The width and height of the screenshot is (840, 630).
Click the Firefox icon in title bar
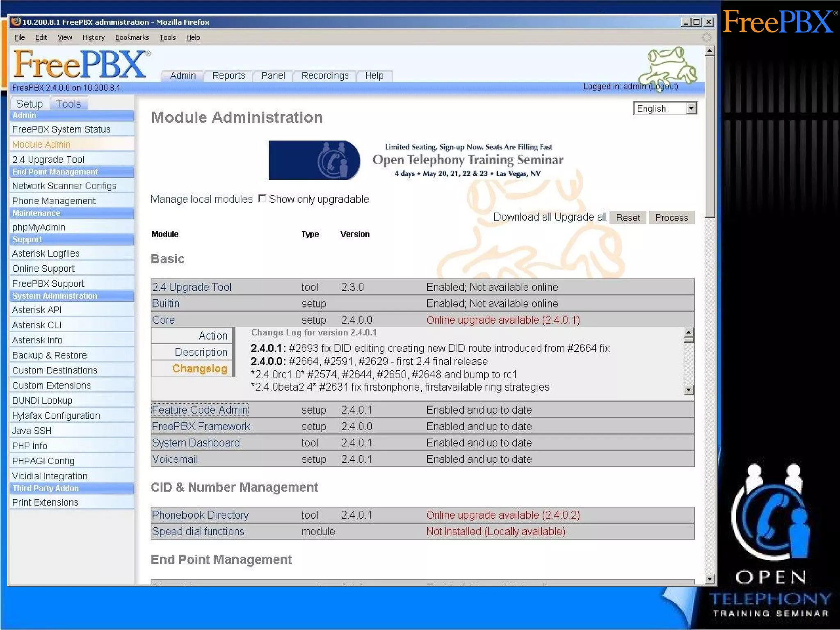[x=16, y=22]
